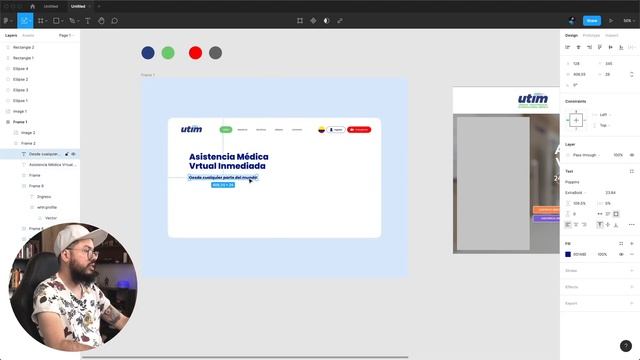
Task: Add an export setting with plus
Action: [x=631, y=303]
